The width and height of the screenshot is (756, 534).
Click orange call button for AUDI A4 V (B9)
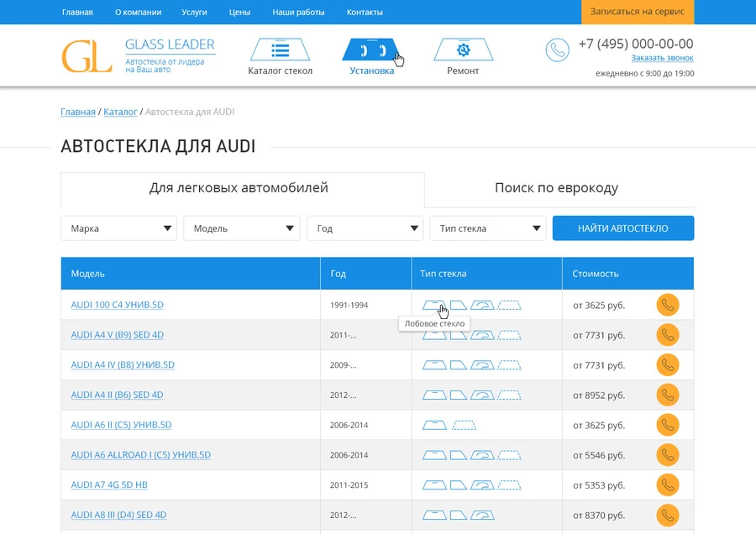click(668, 335)
